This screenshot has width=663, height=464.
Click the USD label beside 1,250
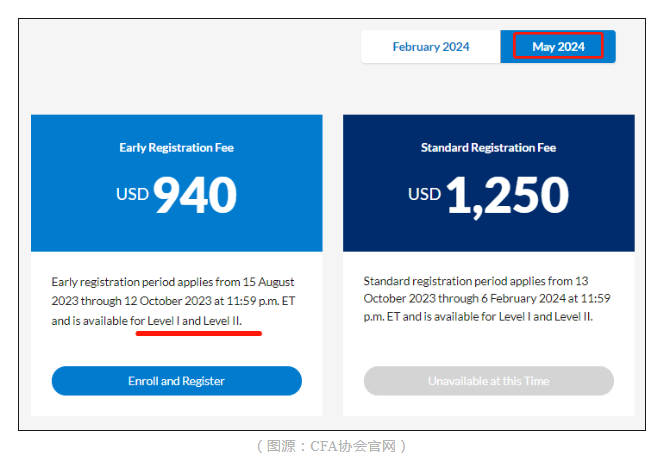[x=424, y=192]
